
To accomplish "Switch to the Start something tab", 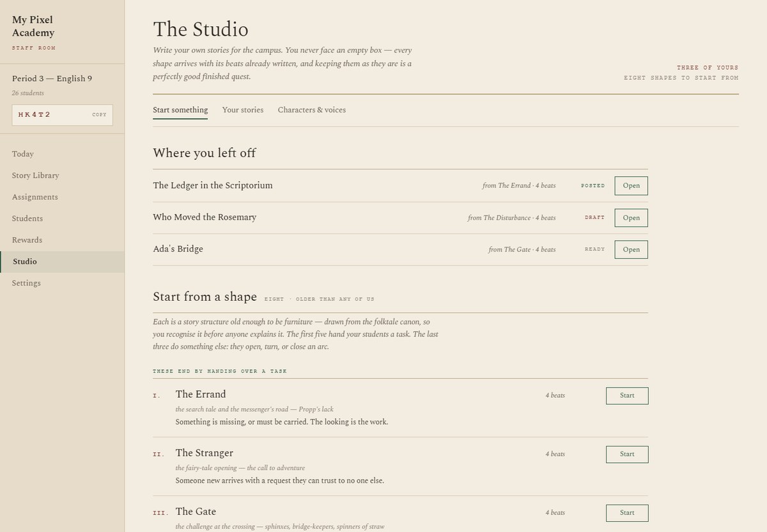I will 180,110.
